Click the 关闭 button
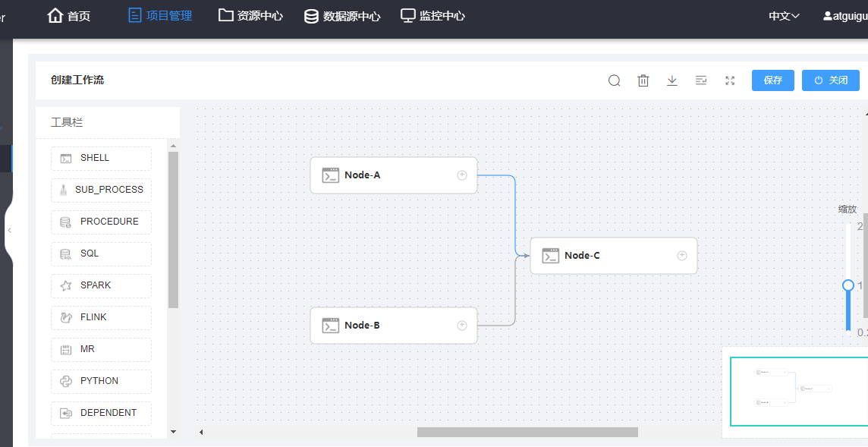 click(830, 80)
